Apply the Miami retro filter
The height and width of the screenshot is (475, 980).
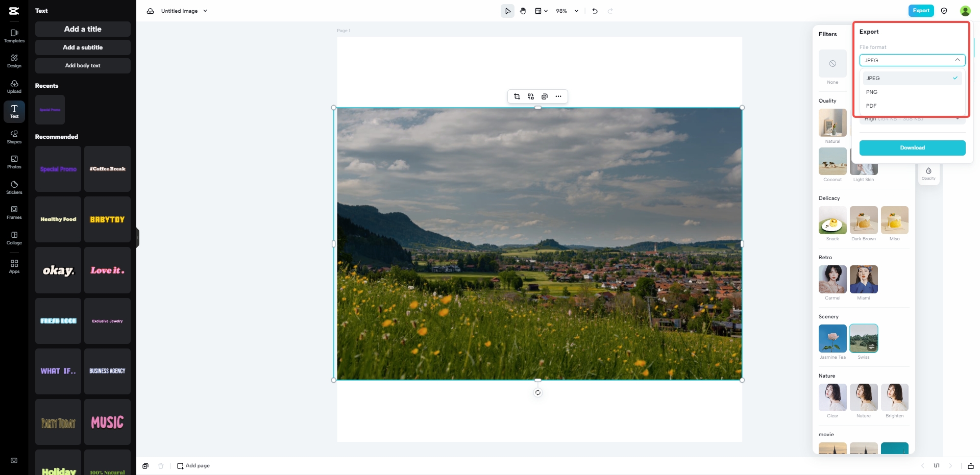point(864,279)
